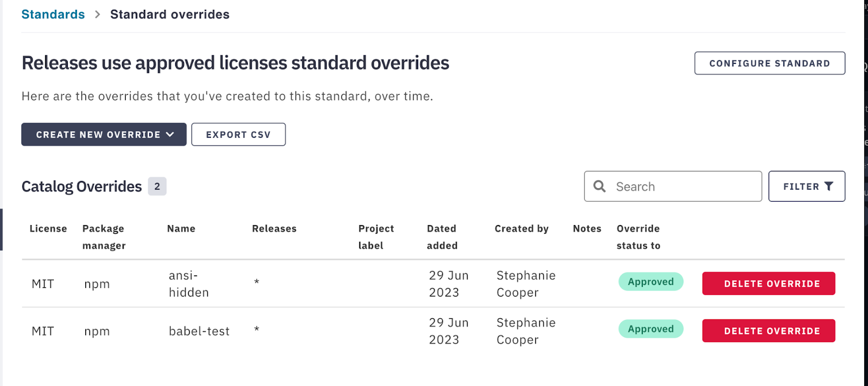
Task: Click the releases asterisk in babel-test row
Action: [257, 329]
